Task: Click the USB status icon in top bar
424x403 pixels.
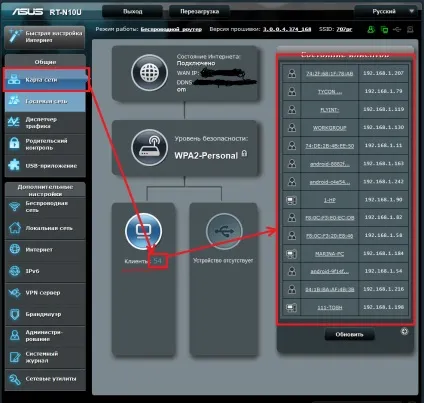Action: tap(397, 30)
